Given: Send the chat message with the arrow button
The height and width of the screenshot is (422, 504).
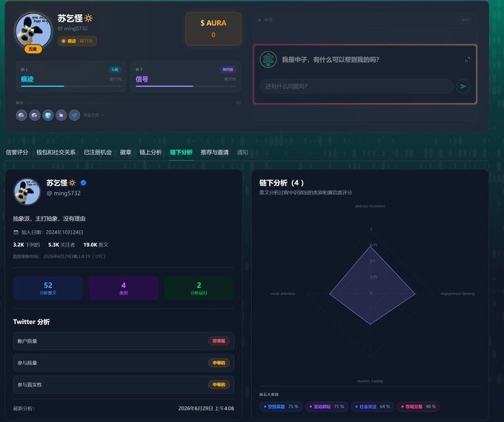Looking at the screenshot, I should pyautogui.click(x=463, y=86).
